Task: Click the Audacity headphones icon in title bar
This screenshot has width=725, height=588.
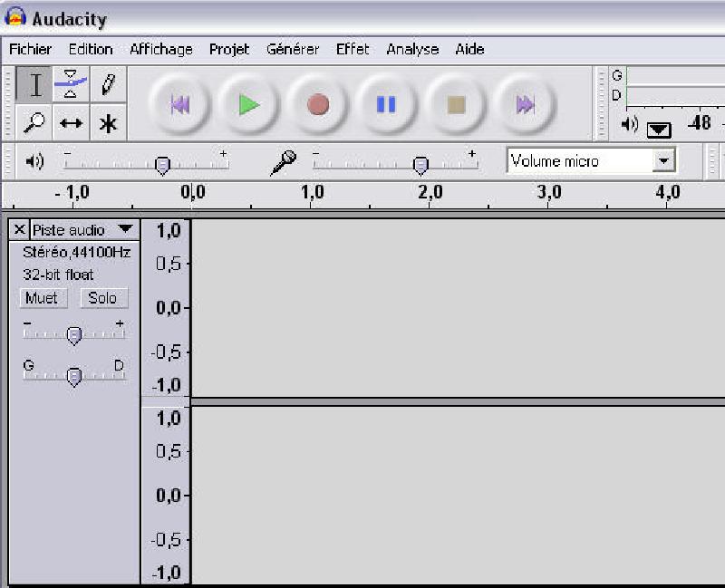Action: (15, 16)
